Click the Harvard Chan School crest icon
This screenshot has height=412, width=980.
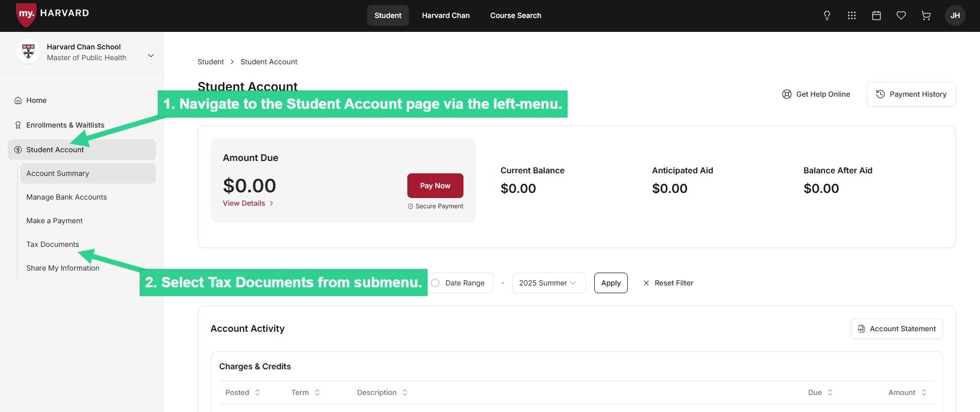[x=28, y=51]
